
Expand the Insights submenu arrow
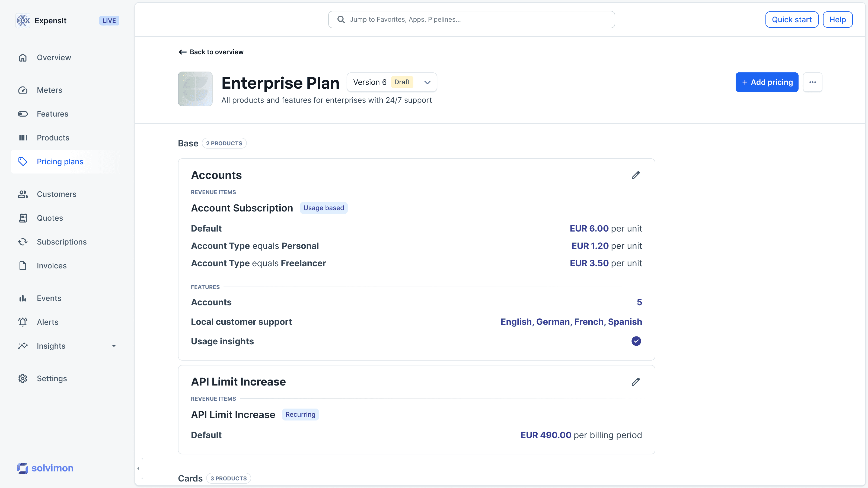tap(114, 346)
